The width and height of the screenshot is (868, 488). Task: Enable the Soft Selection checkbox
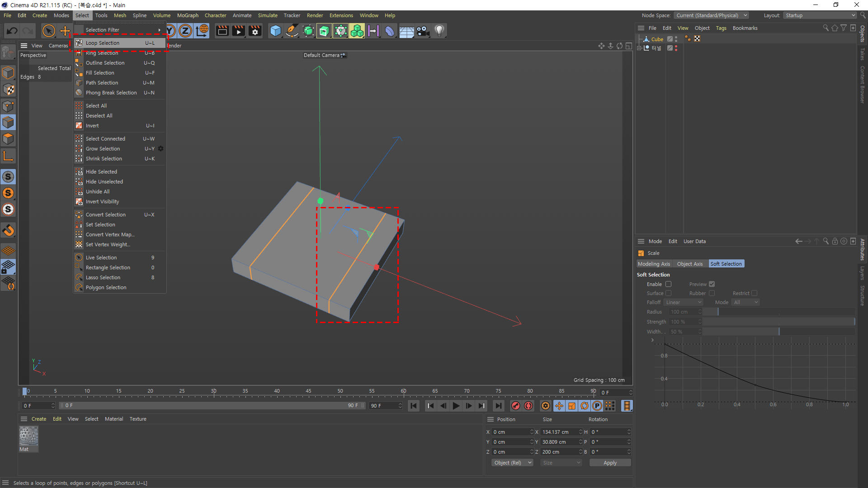pyautogui.click(x=668, y=284)
